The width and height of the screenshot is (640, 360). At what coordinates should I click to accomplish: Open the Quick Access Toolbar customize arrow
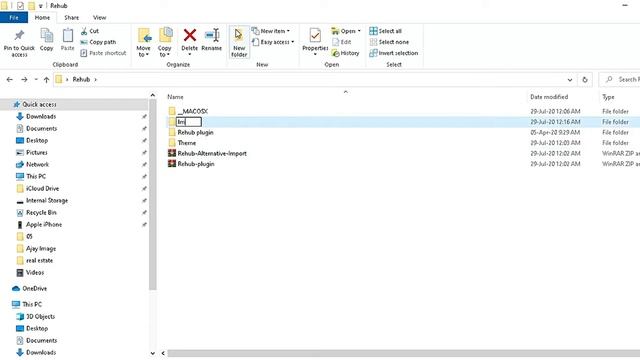pyautogui.click(x=41, y=6)
